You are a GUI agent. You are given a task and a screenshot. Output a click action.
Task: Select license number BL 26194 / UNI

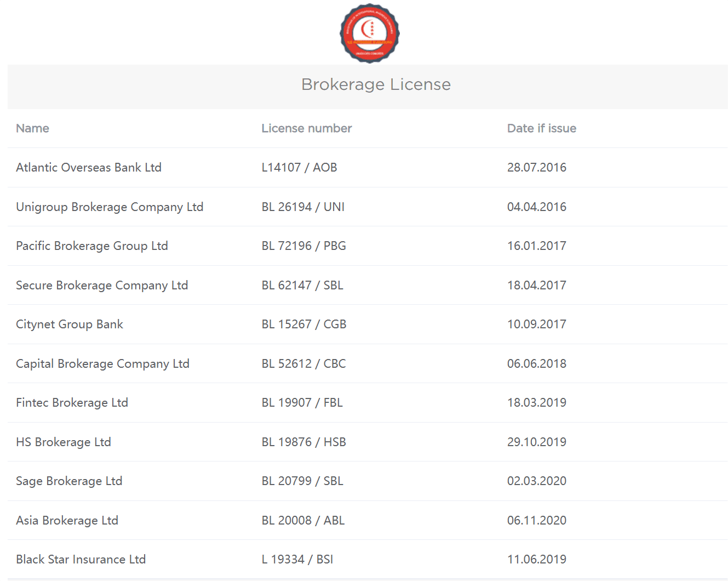point(303,207)
